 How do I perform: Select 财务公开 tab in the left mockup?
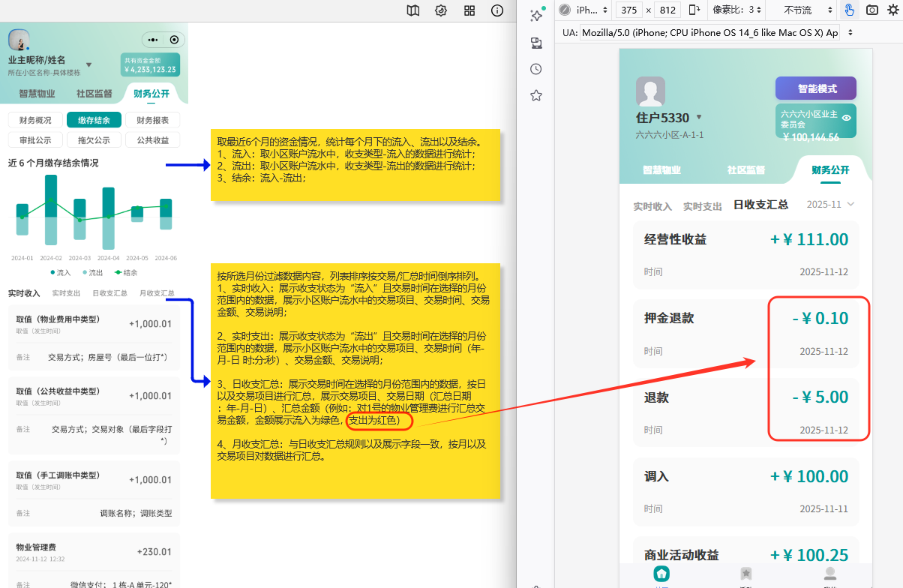[x=152, y=94]
